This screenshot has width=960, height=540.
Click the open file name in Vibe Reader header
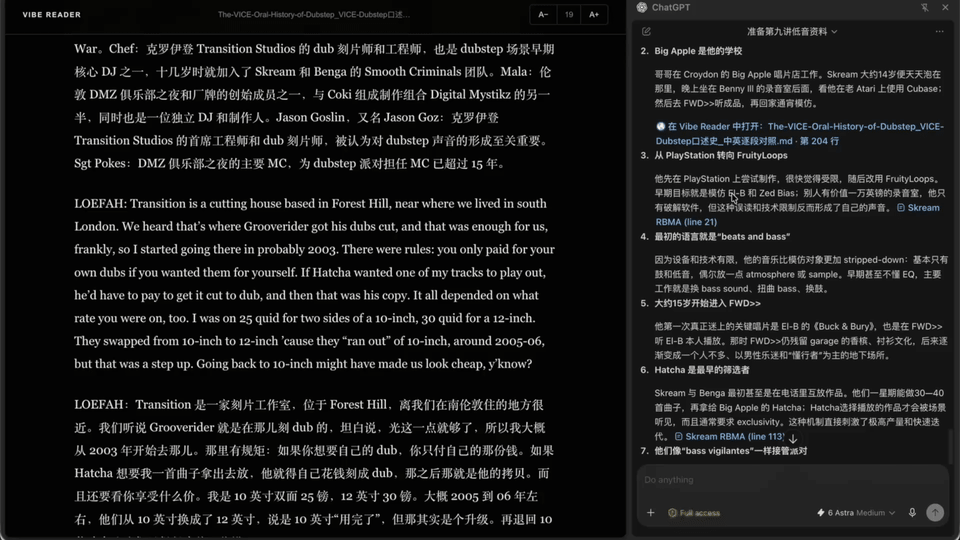point(313,15)
